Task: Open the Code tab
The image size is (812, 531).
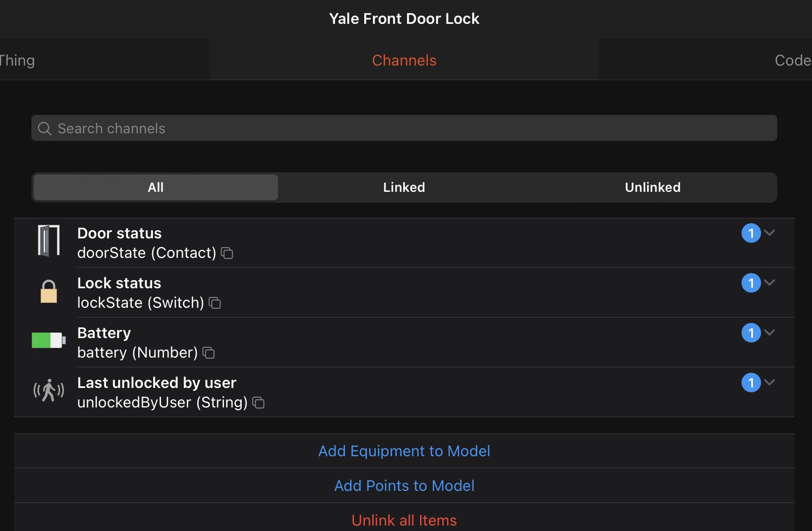Action: coord(792,60)
